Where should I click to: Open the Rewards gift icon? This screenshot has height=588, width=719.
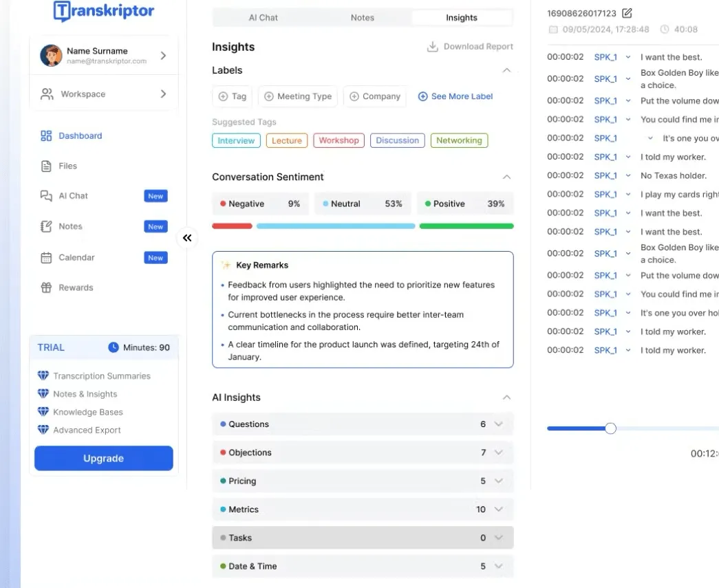46,288
